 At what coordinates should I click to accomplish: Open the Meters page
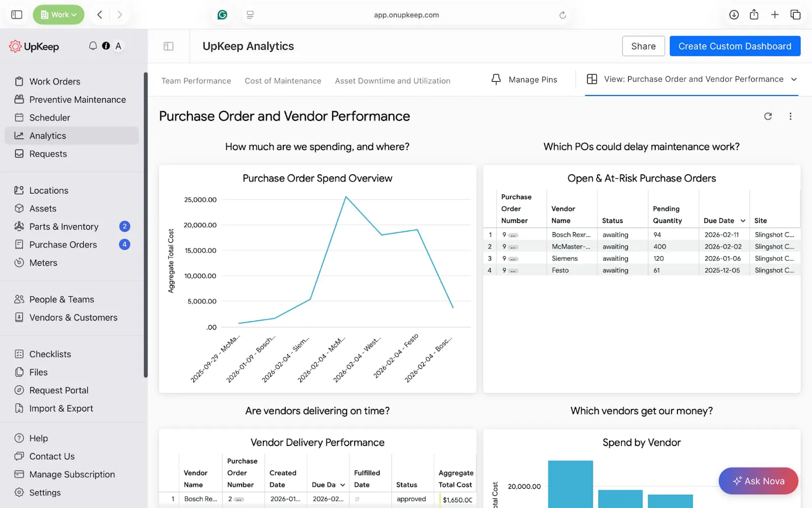click(x=43, y=263)
